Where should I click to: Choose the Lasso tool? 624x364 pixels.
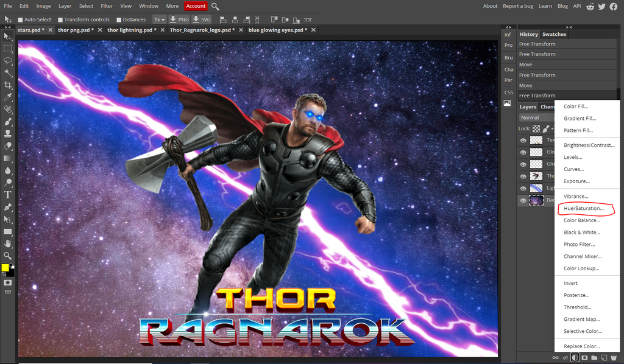(8, 61)
